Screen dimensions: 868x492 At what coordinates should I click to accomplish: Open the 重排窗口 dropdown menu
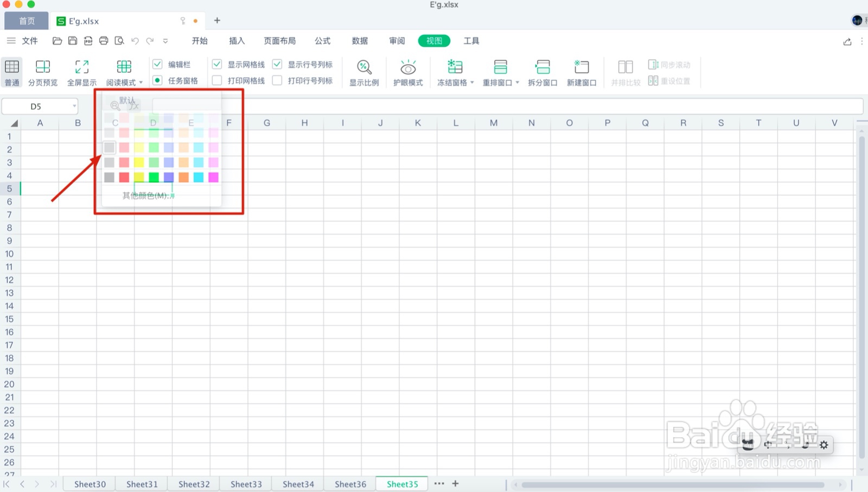point(516,83)
